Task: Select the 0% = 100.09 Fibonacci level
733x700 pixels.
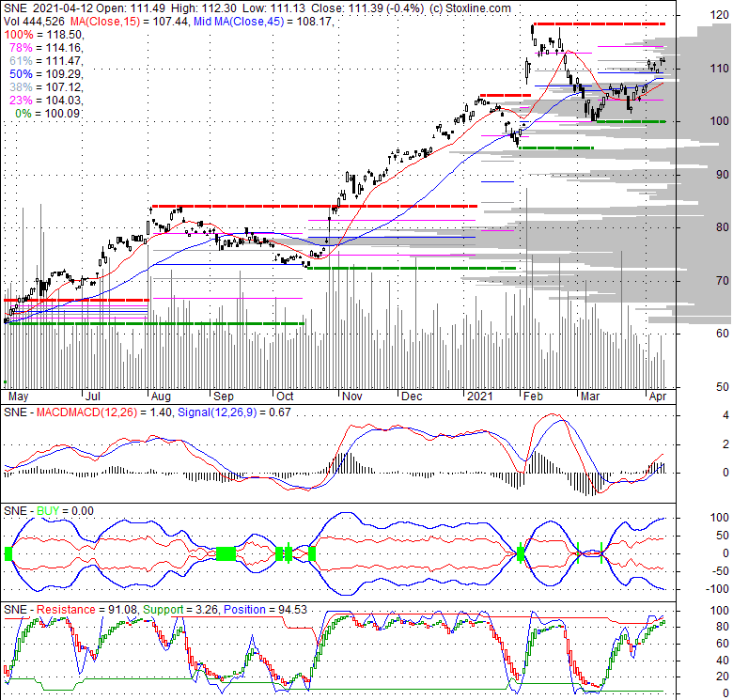Action: [48, 113]
